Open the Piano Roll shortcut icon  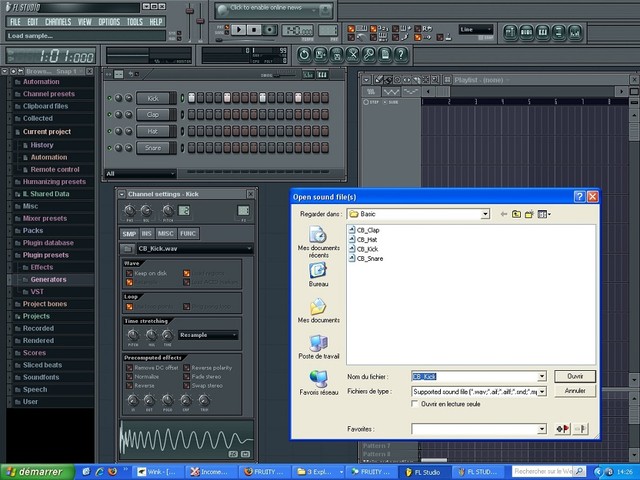pyautogui.click(x=542, y=32)
